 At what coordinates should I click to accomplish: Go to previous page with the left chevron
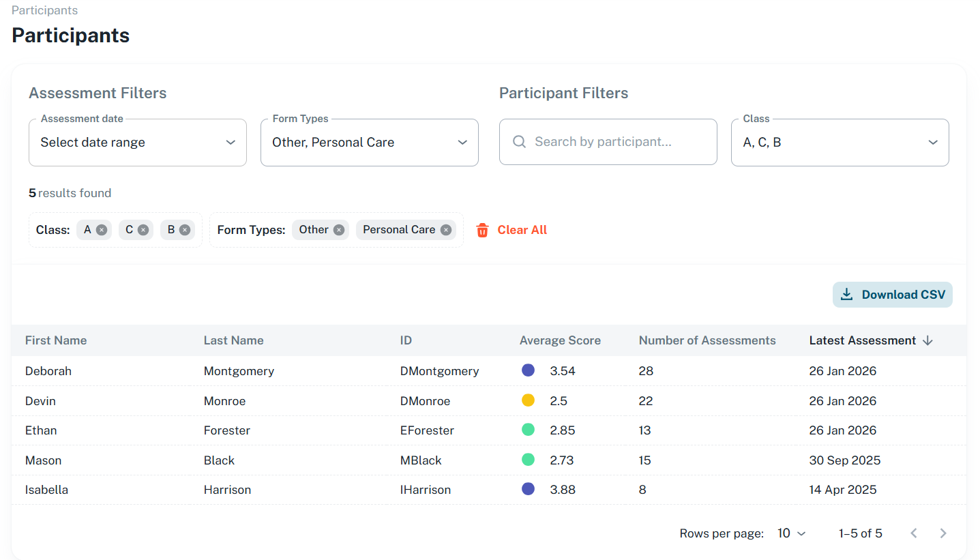(x=913, y=533)
